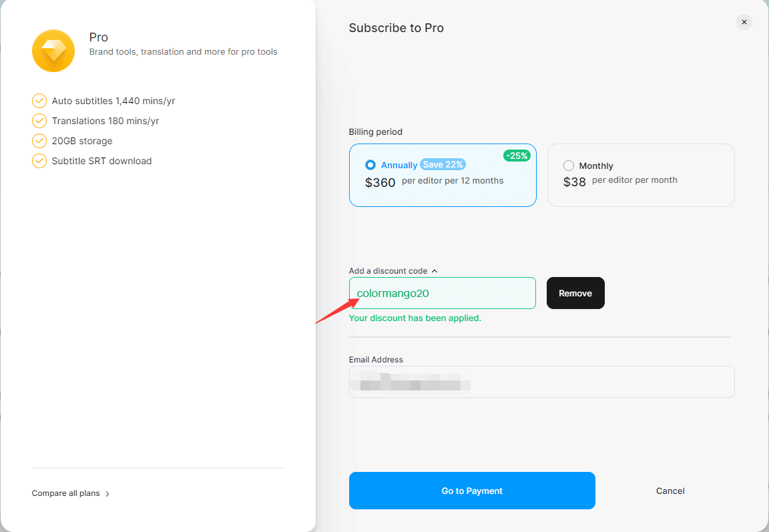Choose the $38 monthly plan card
The width and height of the screenshot is (769, 532).
641,175
